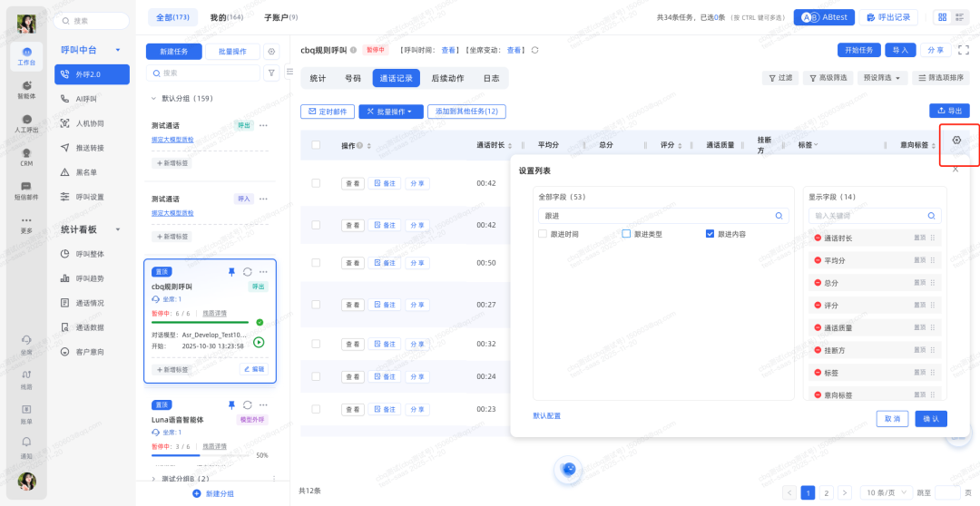Uncheck the 跟进内容 checkbox
The image size is (980, 506).
coord(710,234)
